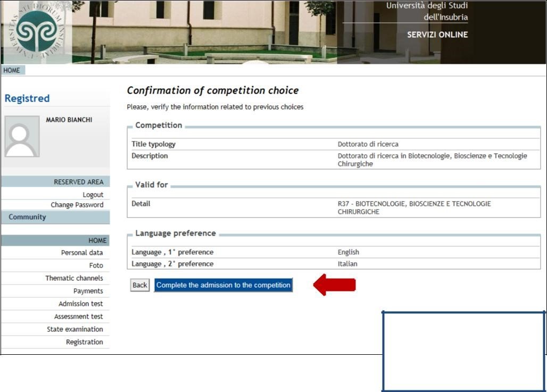The height and width of the screenshot is (392, 547).
Task: Go to HOME in the sidebar menu
Action: (97, 240)
